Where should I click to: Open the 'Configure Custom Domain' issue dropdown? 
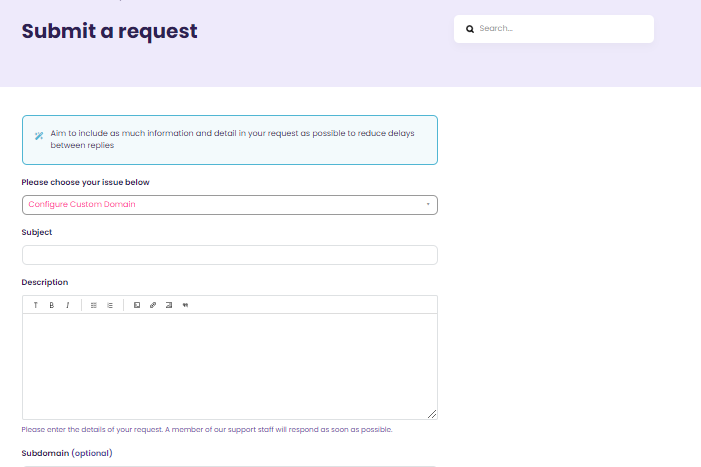click(230, 205)
